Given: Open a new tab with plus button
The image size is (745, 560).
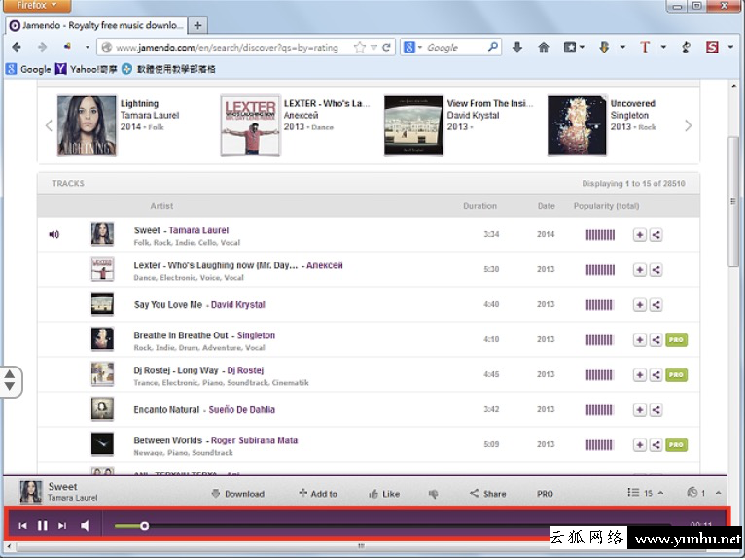Looking at the screenshot, I should pyautogui.click(x=197, y=25).
